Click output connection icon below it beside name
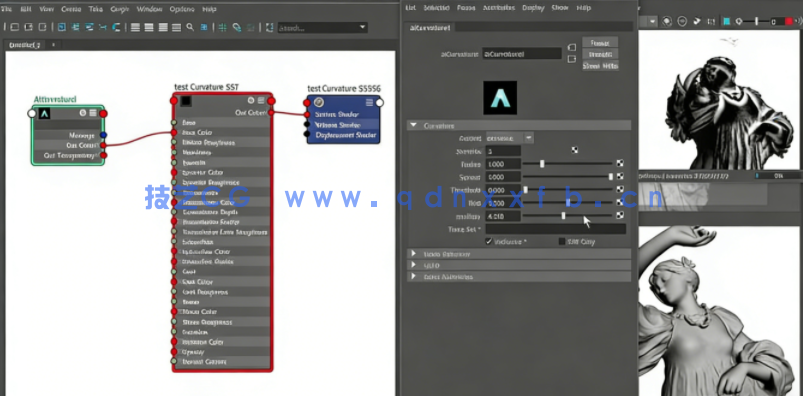 572,59
